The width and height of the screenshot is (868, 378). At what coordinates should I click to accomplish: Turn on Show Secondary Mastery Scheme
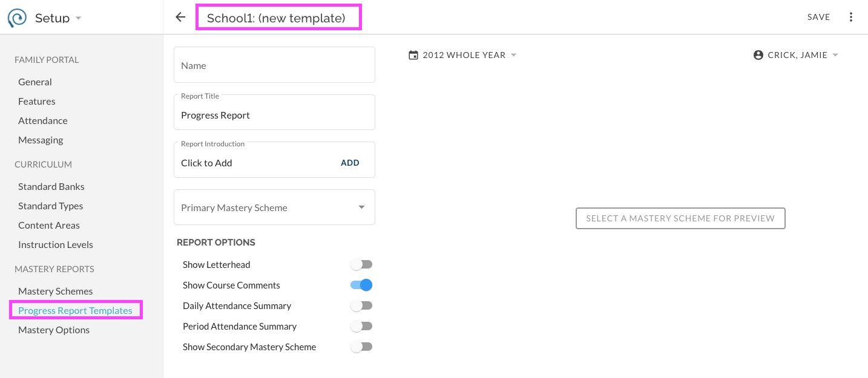(x=361, y=347)
